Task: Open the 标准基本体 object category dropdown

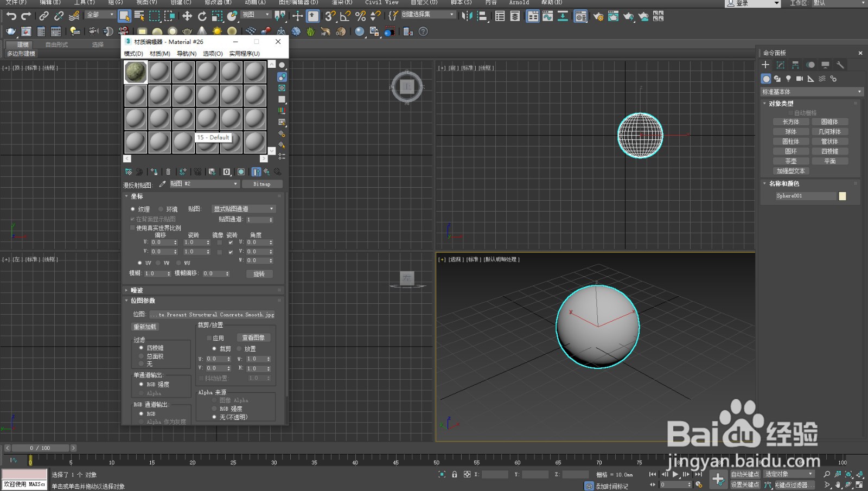Action: 812,92
